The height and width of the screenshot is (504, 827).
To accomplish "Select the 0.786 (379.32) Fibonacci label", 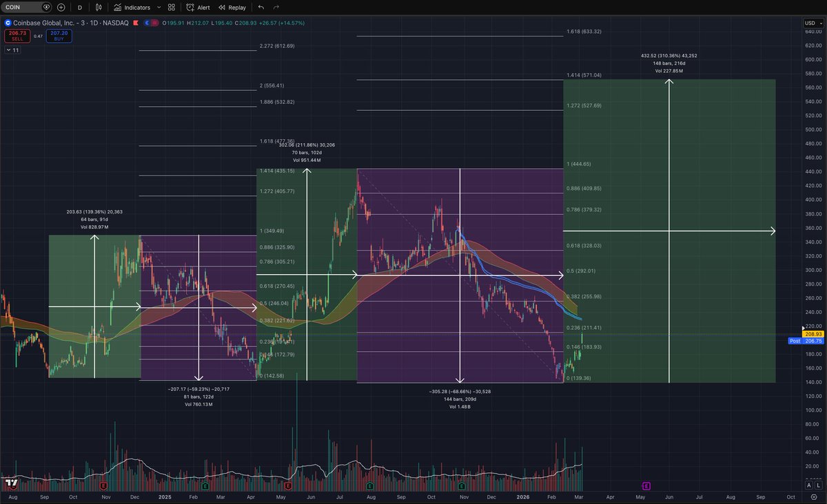I will [584, 210].
